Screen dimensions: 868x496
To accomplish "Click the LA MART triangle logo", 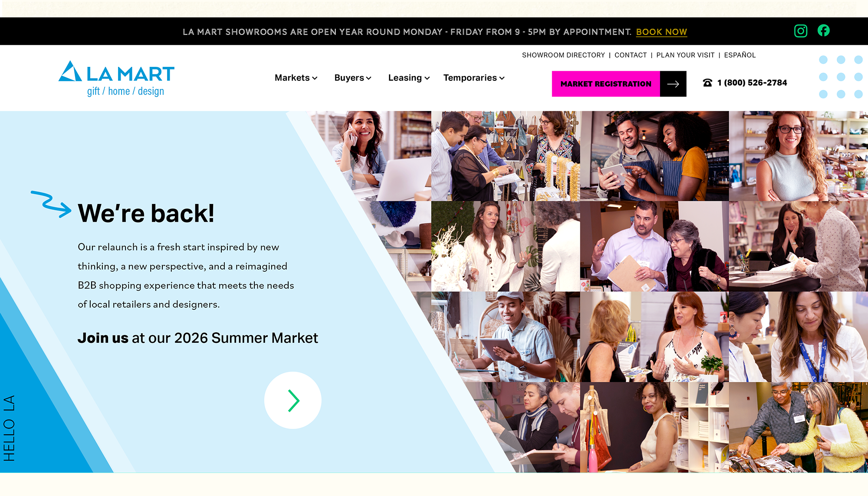I will click(x=70, y=71).
